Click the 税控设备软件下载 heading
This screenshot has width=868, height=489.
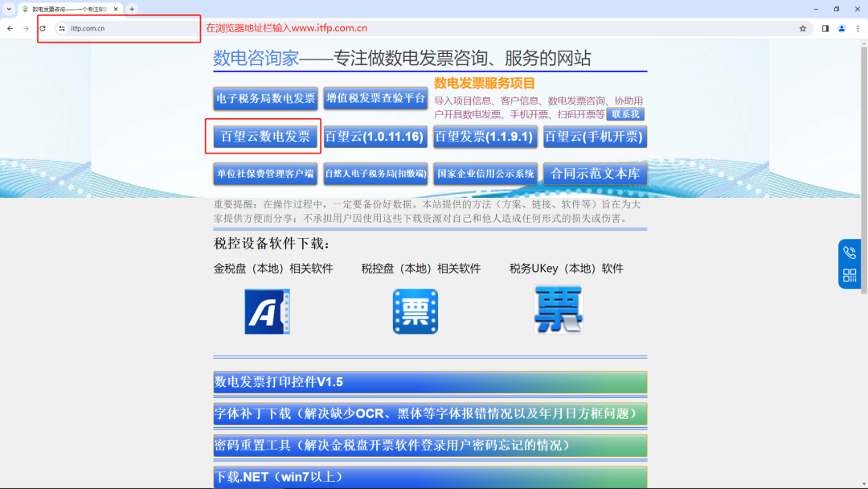click(272, 244)
